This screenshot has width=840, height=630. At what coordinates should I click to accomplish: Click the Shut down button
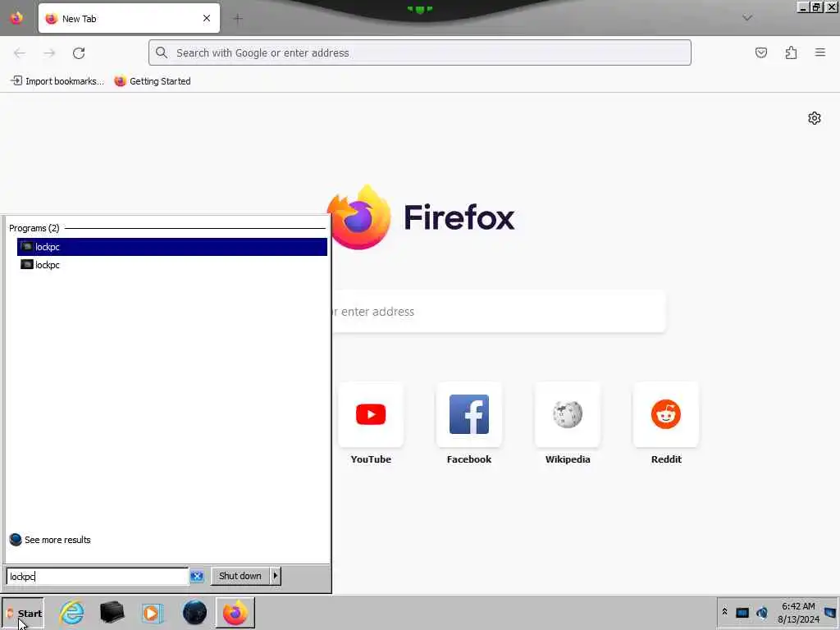click(240, 576)
